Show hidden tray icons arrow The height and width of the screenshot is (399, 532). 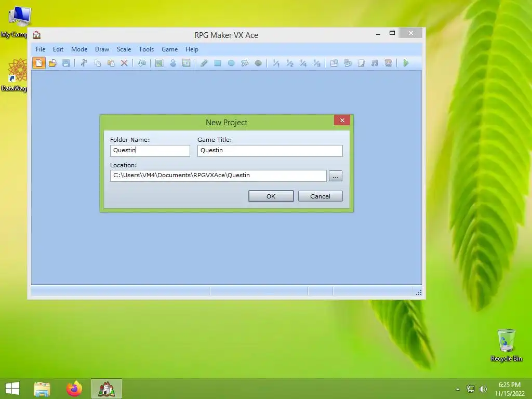(458, 389)
